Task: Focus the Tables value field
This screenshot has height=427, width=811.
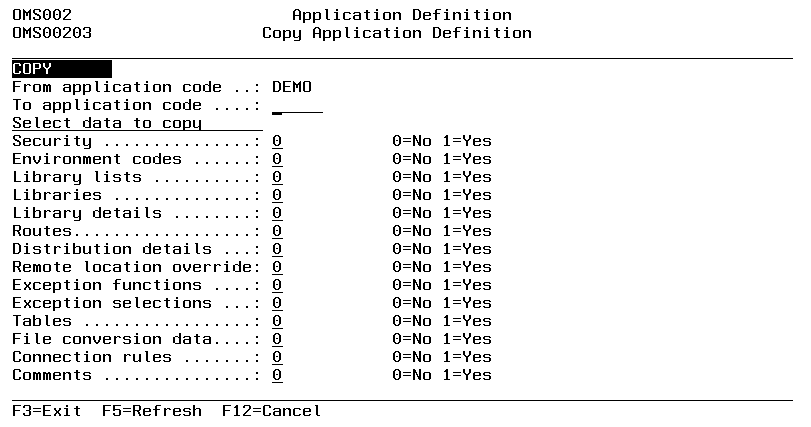Action: [277, 321]
